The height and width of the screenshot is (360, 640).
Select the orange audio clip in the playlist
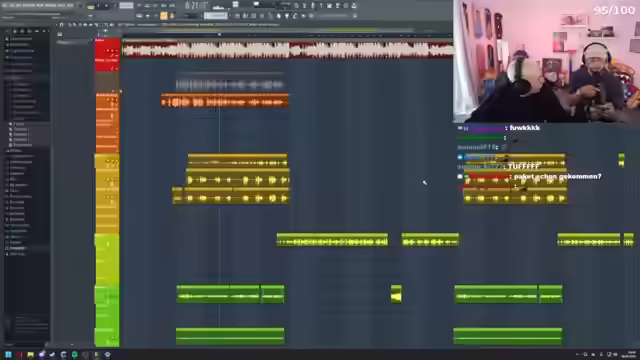225,100
